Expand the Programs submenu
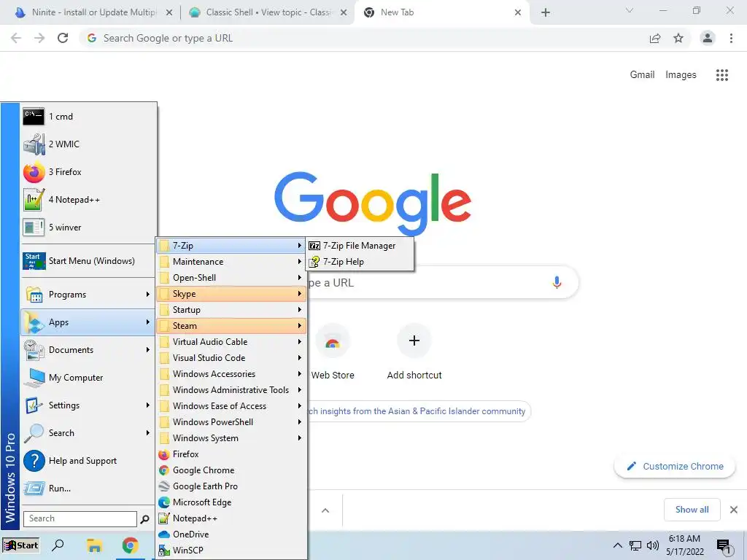Image resolution: width=747 pixels, height=560 pixels. (x=88, y=295)
